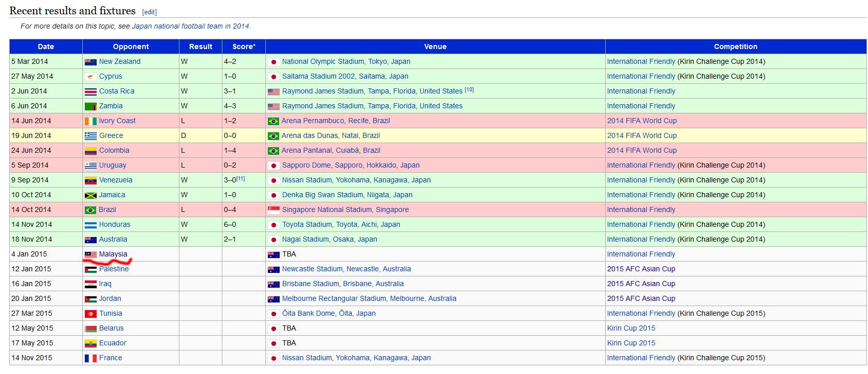Click the Singapore flag next to Singapore National Stadium
The width and height of the screenshot is (868, 374).
273,210
